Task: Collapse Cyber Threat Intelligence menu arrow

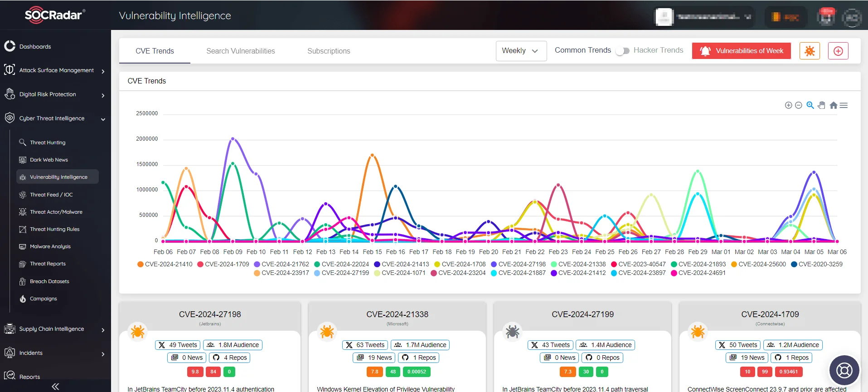Action: click(103, 119)
